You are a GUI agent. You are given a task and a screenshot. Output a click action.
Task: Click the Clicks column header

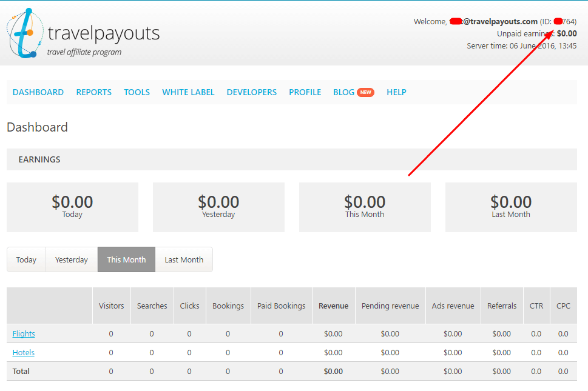pyautogui.click(x=189, y=306)
